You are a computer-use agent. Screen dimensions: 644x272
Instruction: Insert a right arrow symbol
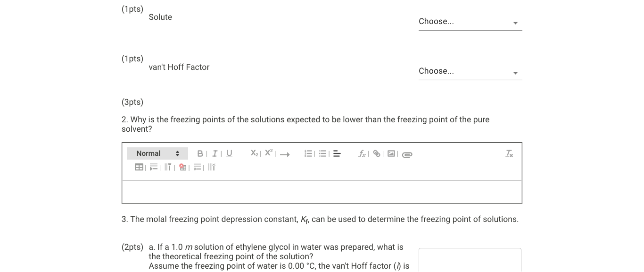[284, 154]
